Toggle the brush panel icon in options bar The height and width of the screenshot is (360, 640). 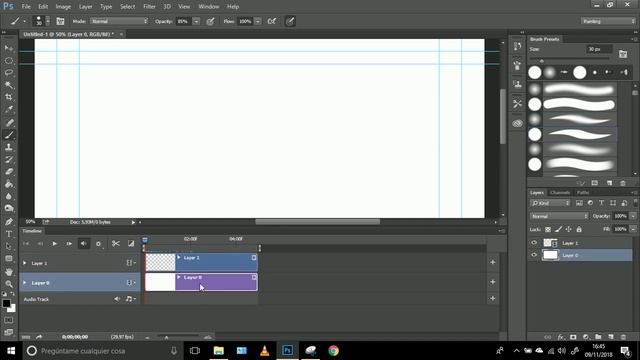coord(60,21)
